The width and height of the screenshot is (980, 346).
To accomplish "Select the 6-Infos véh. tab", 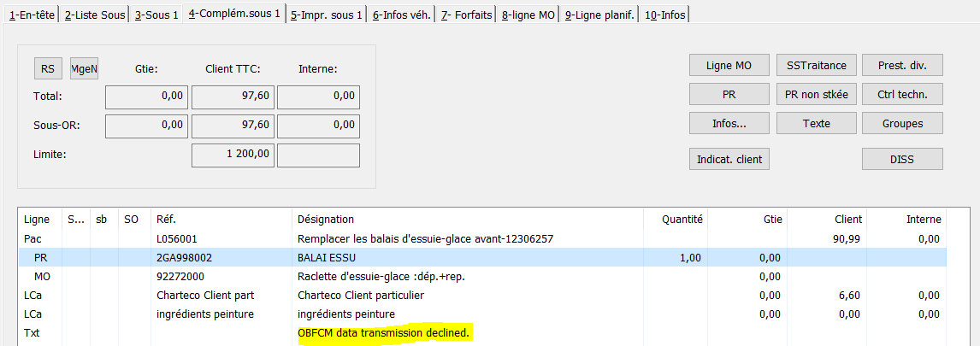I will tap(401, 15).
